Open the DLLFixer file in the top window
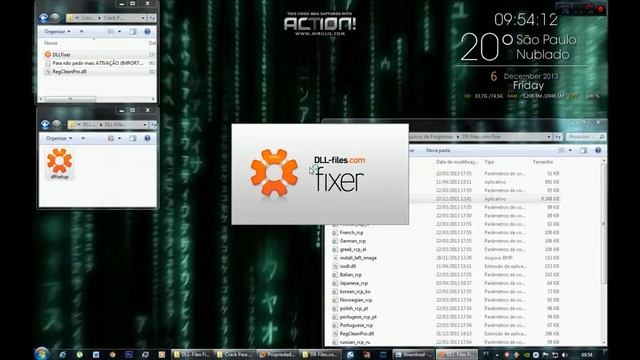Image resolution: width=640 pixels, height=360 pixels. [61, 54]
